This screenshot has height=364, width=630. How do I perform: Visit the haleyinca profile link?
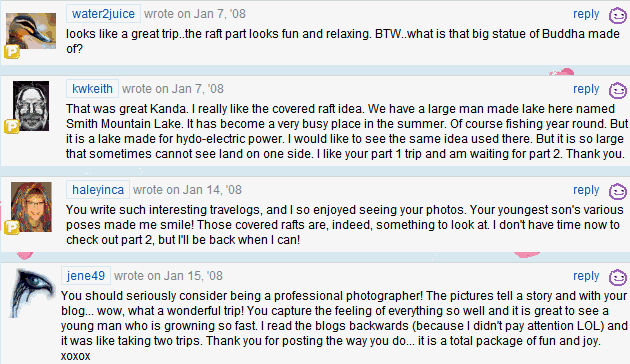pos(98,190)
